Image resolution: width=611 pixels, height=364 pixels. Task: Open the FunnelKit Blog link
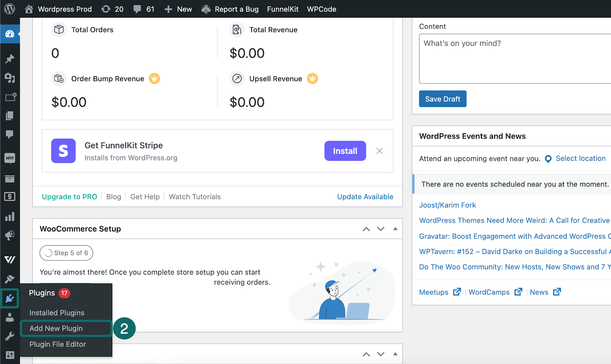pyautogui.click(x=113, y=197)
